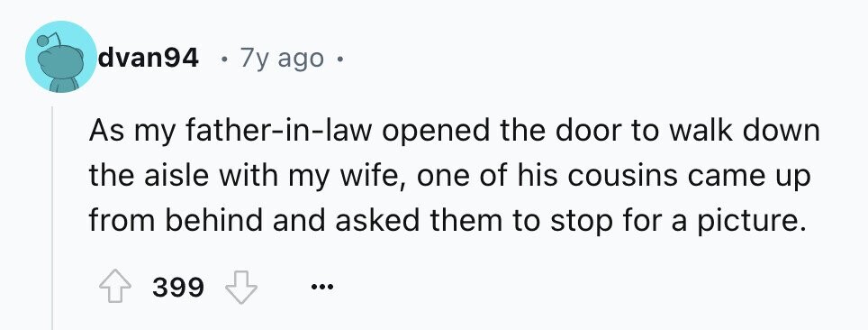
Task: Open the Snoo avatar of dvan94
Action: pos(61,57)
